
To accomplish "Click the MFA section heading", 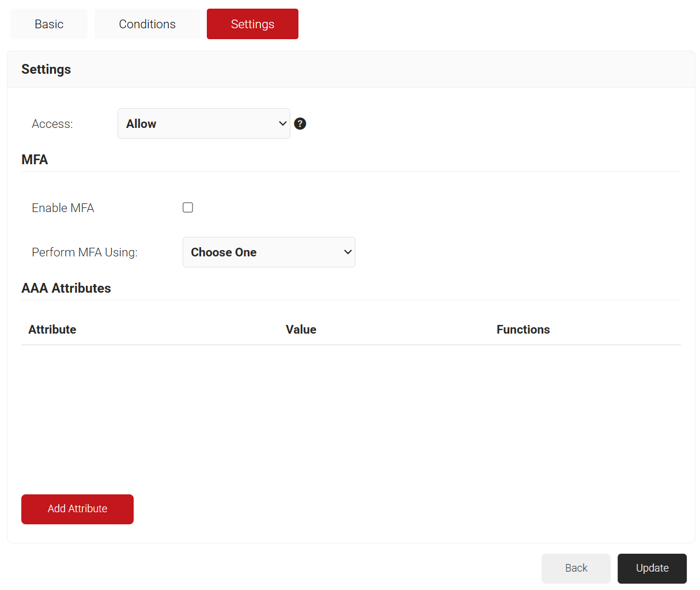I will pos(35,160).
